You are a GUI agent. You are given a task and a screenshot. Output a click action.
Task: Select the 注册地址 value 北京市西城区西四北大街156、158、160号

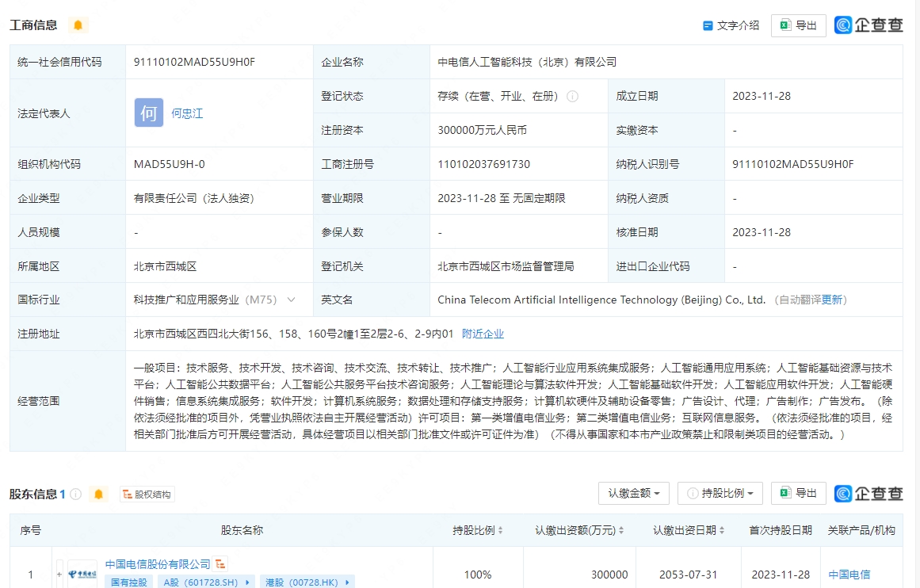coord(293,334)
